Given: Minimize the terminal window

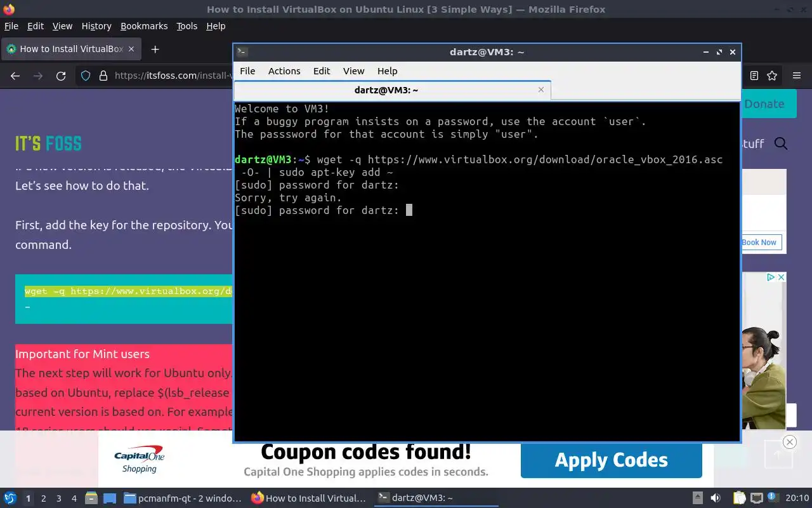Looking at the screenshot, I should coord(706,52).
